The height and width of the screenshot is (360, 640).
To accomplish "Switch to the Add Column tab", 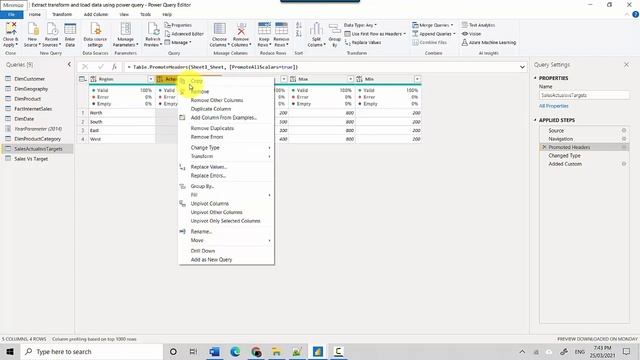I will pos(96,14).
